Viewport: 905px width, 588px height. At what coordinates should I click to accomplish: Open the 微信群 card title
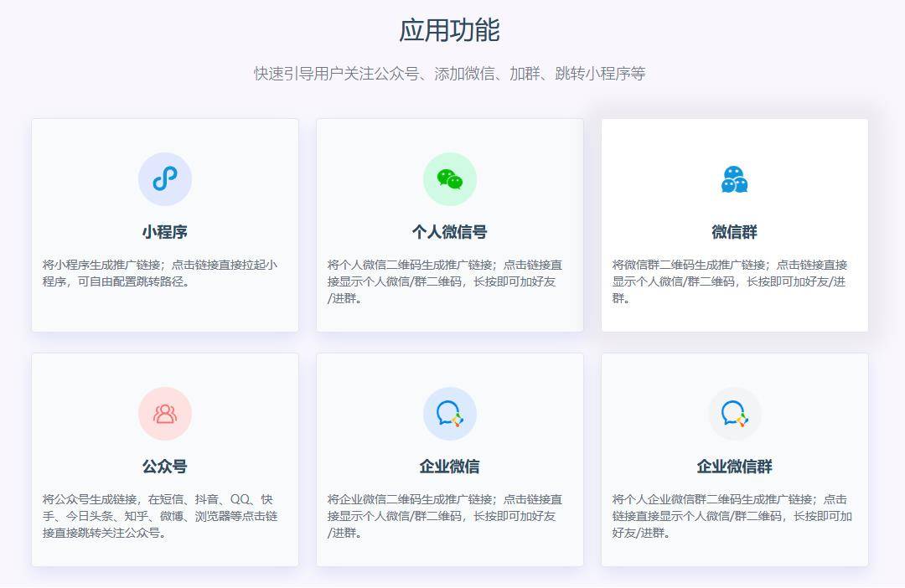(x=734, y=232)
